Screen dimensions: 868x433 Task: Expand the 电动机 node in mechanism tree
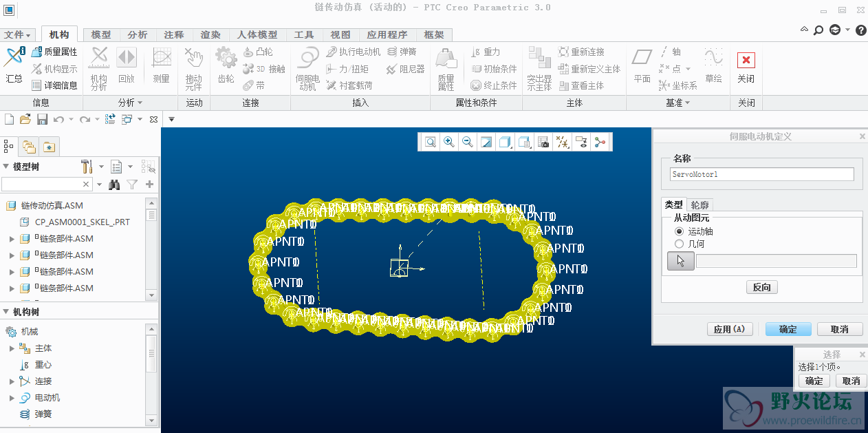pos(12,398)
